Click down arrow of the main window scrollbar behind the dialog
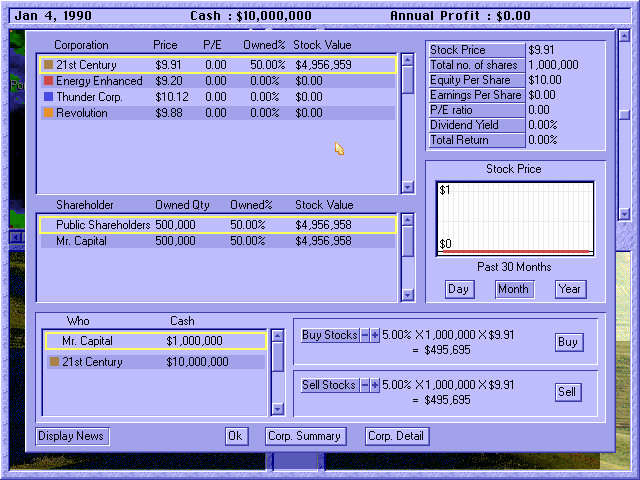 (x=624, y=213)
